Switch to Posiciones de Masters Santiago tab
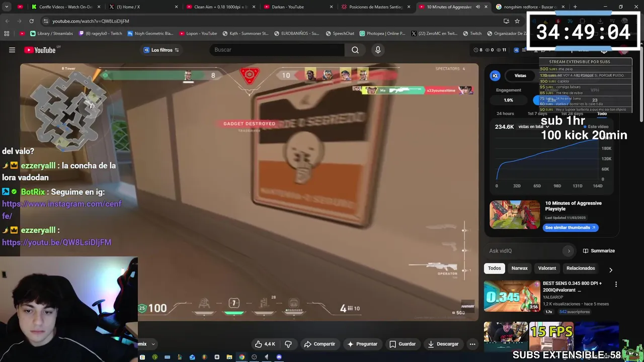This screenshot has height=362, width=644. pos(375,7)
